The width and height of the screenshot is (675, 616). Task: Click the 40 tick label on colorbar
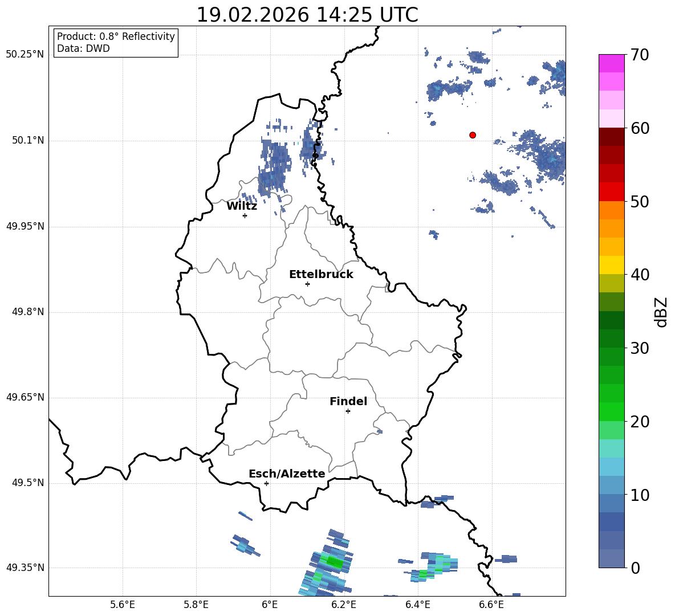point(640,275)
